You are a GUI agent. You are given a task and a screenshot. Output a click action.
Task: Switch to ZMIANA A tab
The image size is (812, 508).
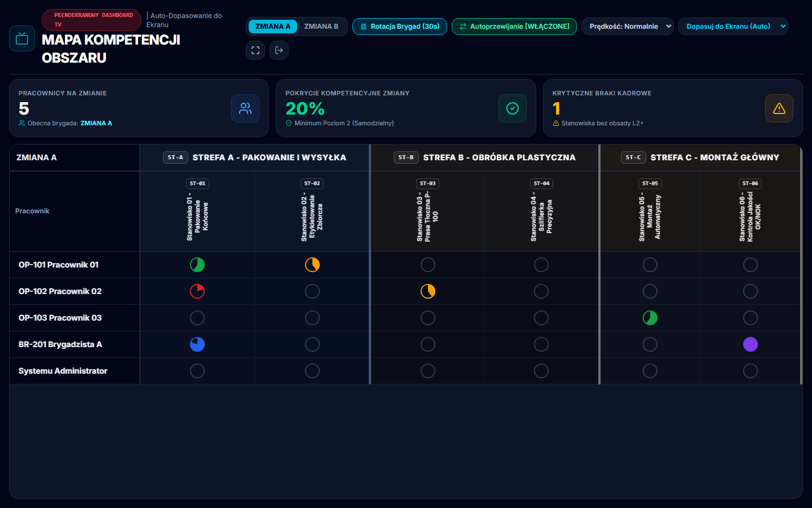[x=273, y=27]
